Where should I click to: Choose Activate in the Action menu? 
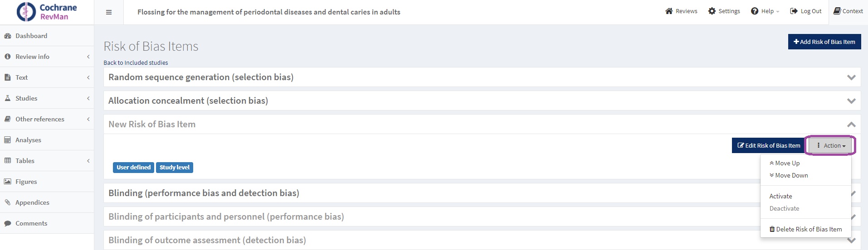[x=780, y=196]
